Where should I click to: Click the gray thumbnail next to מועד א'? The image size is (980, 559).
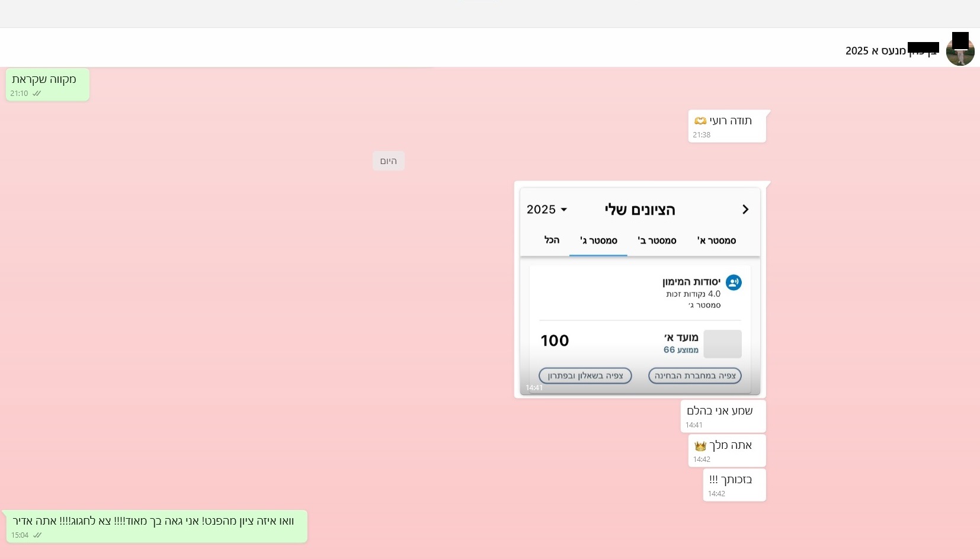722,343
